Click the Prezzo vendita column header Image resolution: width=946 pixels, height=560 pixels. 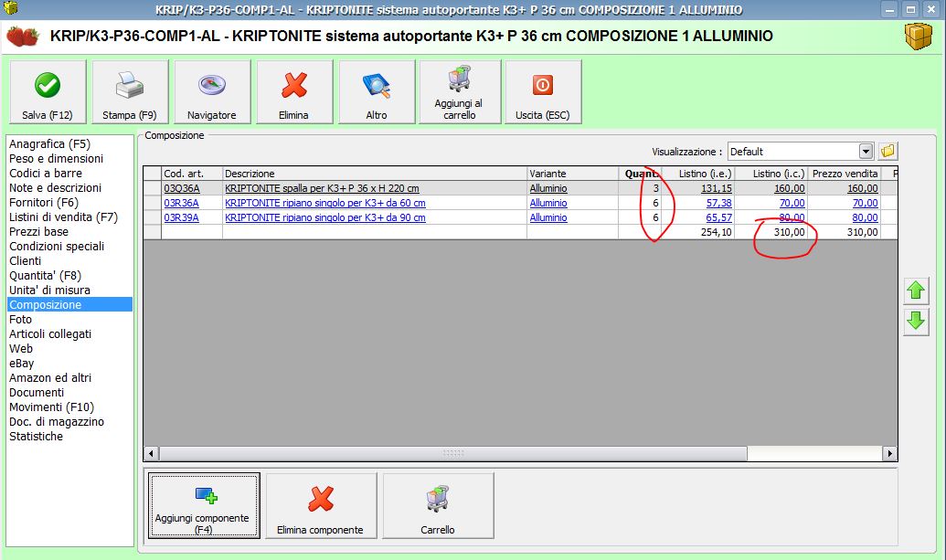click(845, 174)
